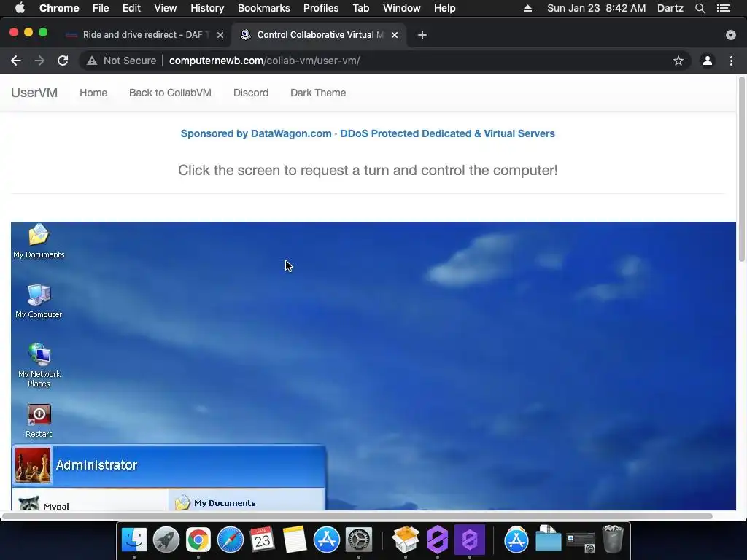Open Calendar in the Dock
Image resolution: width=747 pixels, height=560 pixels.
click(x=262, y=540)
